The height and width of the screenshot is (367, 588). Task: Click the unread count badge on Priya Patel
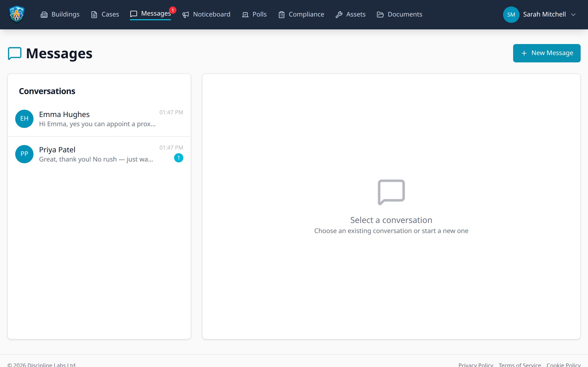point(179,158)
